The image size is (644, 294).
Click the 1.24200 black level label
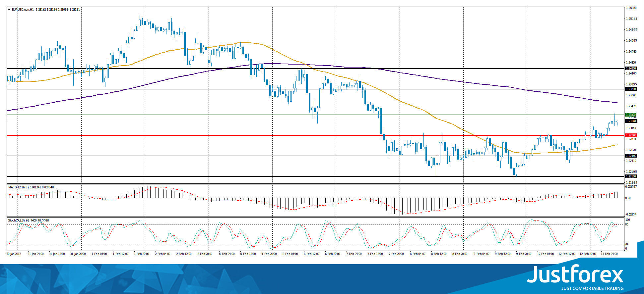click(x=631, y=69)
